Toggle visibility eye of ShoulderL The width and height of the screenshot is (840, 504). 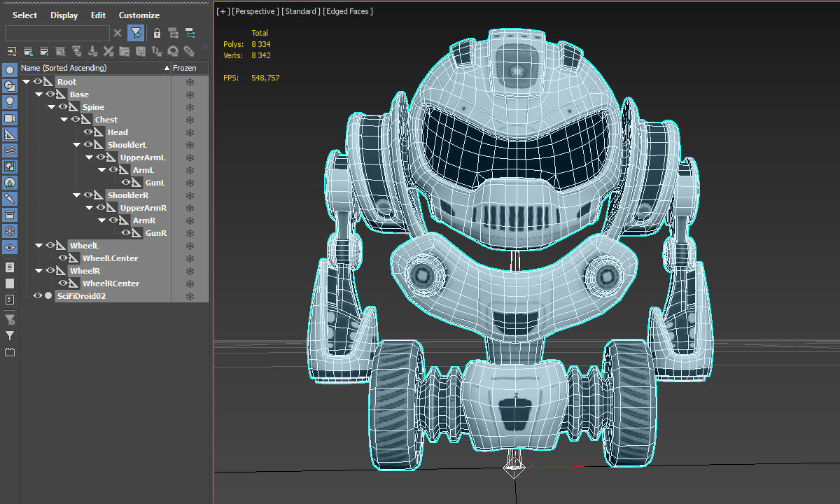tap(88, 145)
